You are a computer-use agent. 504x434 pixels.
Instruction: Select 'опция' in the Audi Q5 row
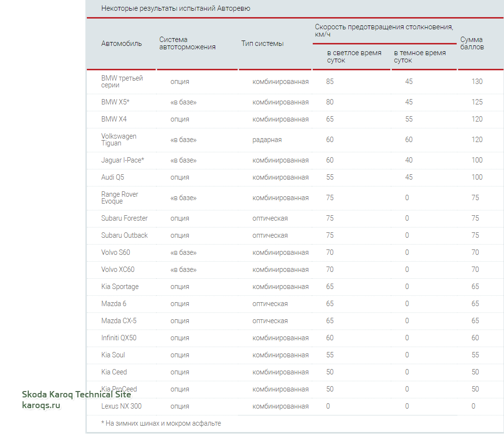[x=180, y=178]
